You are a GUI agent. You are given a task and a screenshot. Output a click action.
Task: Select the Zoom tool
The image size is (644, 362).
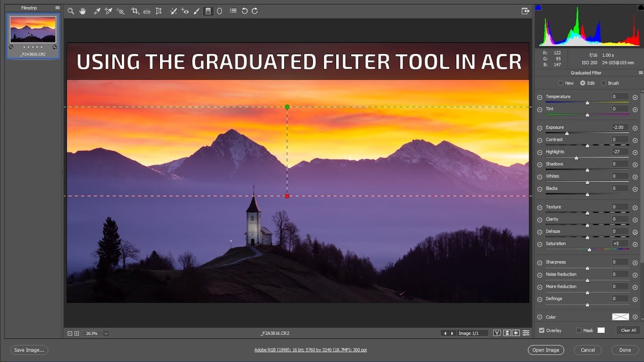click(x=71, y=11)
